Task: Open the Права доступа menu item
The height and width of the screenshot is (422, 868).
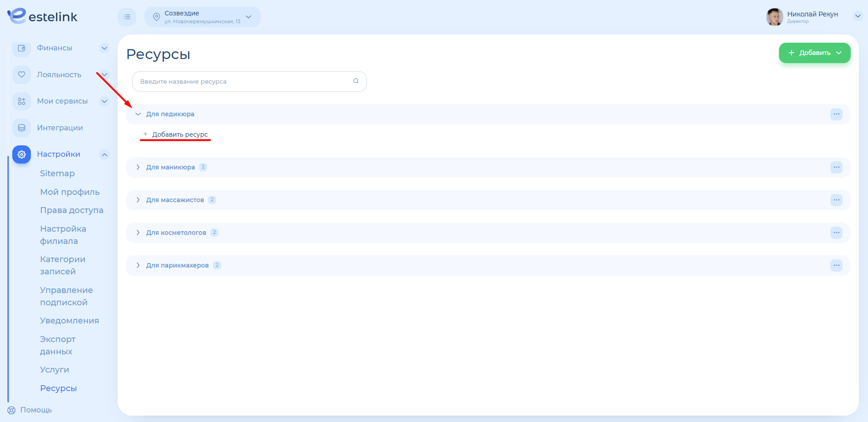Action: (x=72, y=210)
